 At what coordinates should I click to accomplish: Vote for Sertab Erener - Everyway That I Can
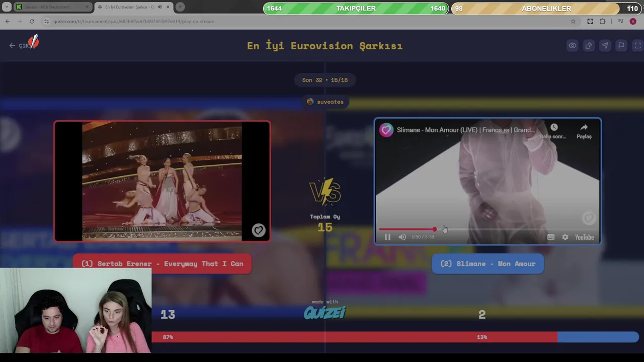[x=162, y=264]
